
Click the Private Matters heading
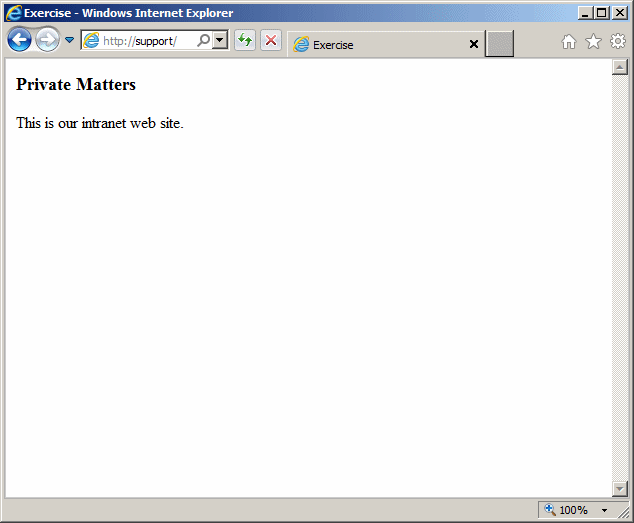point(76,85)
